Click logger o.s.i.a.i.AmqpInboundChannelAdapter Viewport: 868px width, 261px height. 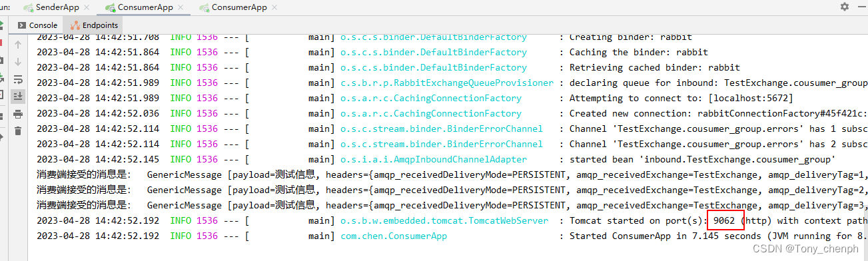tap(434, 159)
